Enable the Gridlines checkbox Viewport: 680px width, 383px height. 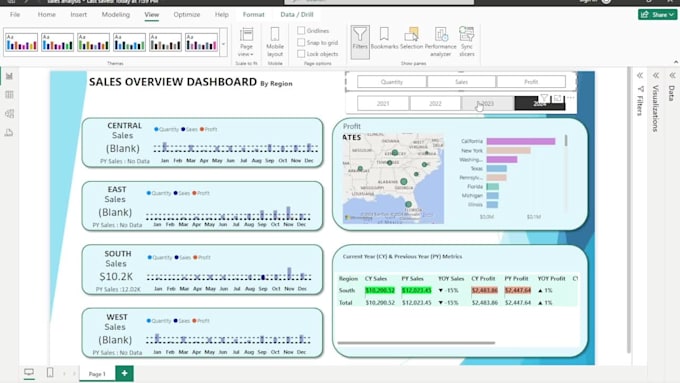coord(301,30)
